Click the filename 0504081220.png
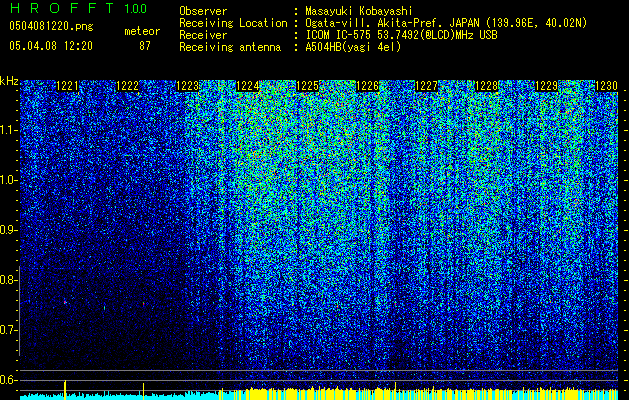 coord(51,27)
